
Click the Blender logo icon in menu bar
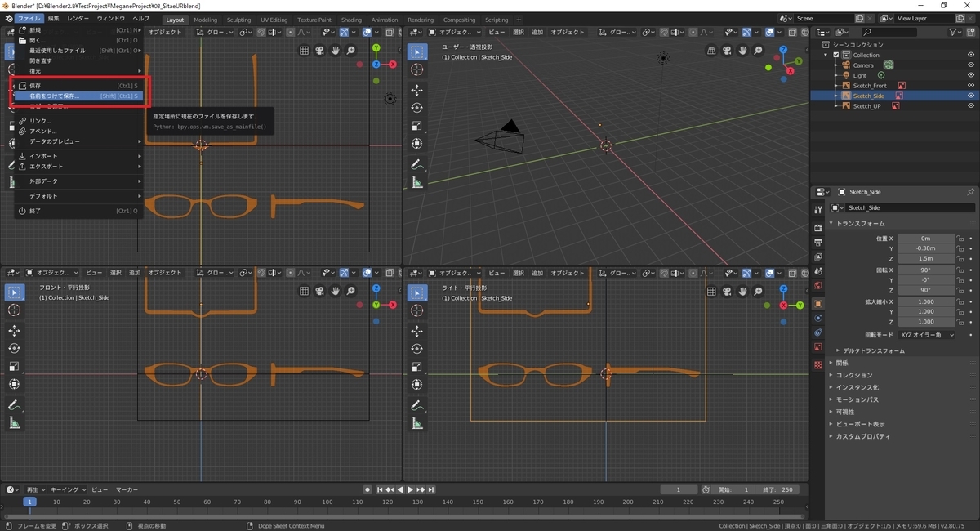click(7, 18)
